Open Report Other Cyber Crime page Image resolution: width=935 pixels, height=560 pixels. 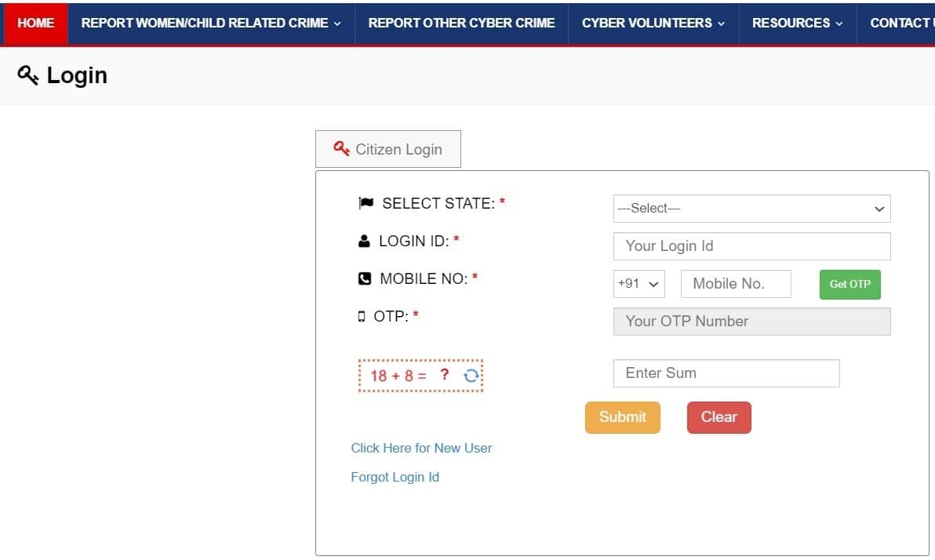pos(461,24)
